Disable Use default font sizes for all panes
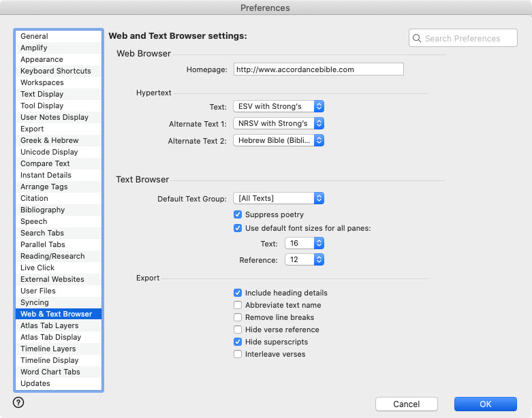532x418 pixels. click(x=238, y=229)
